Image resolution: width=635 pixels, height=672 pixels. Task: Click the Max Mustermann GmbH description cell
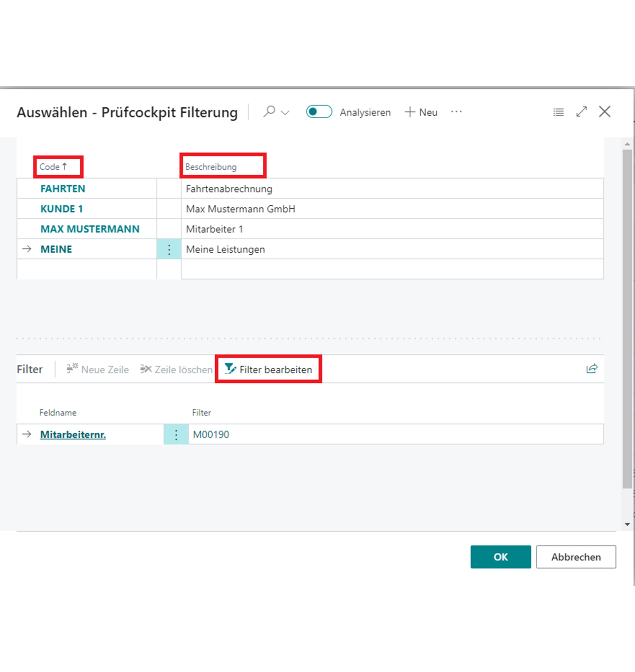(x=392, y=209)
